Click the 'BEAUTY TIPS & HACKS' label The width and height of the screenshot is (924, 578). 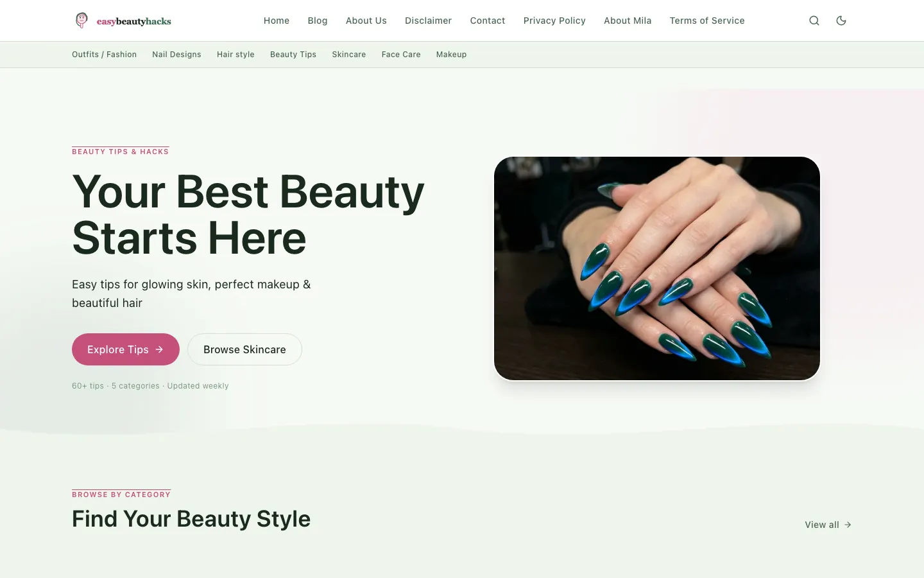pyautogui.click(x=121, y=152)
